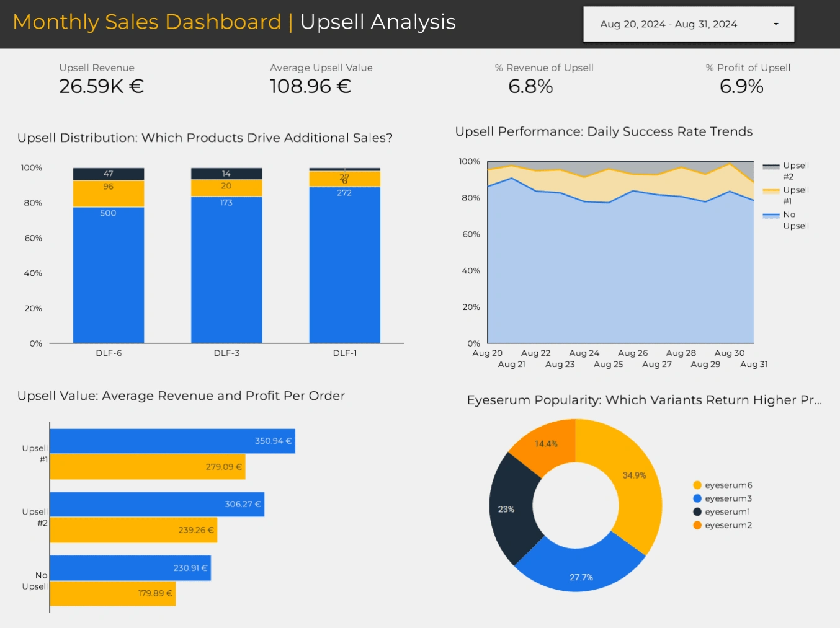Screen dimensions: 840x628
Task: Click the Upsell Distribution chart title
Action: point(205,138)
